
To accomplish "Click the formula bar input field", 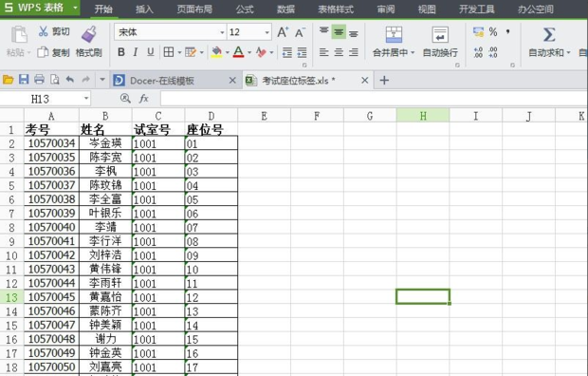I will pos(374,99).
